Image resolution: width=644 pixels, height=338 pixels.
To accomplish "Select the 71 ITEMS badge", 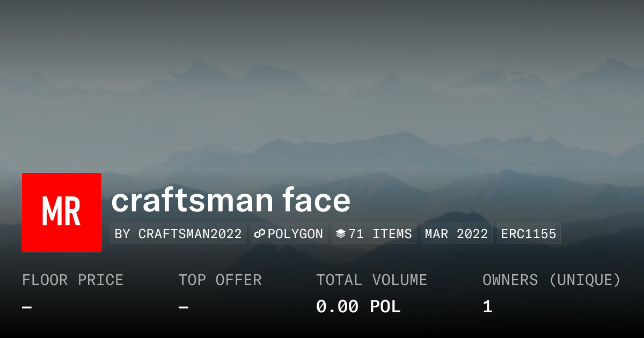I will tap(374, 233).
